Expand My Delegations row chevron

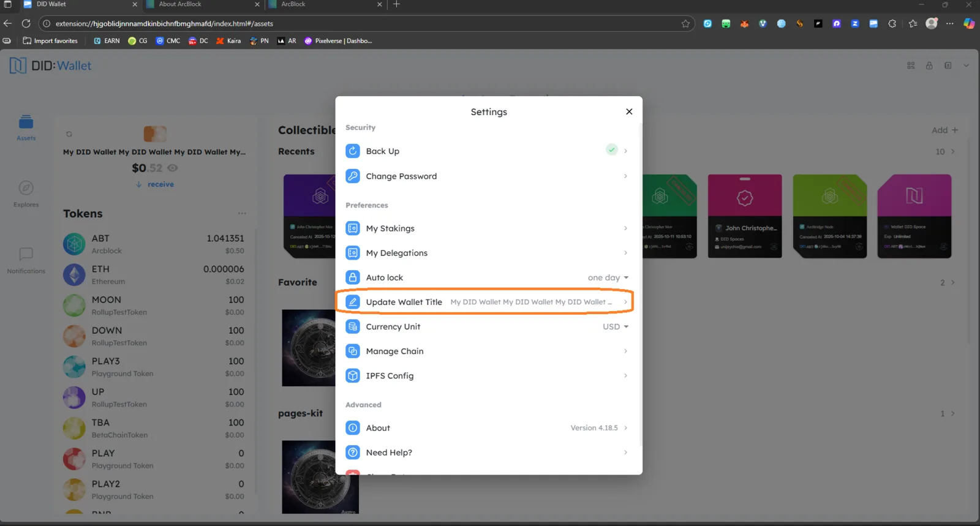click(x=625, y=253)
